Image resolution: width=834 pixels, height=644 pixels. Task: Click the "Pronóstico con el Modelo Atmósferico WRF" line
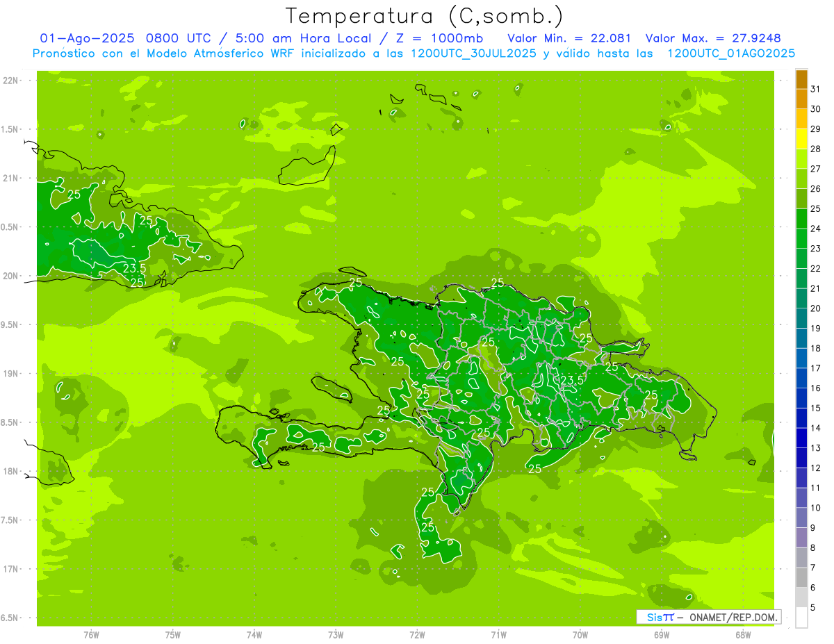(x=164, y=53)
